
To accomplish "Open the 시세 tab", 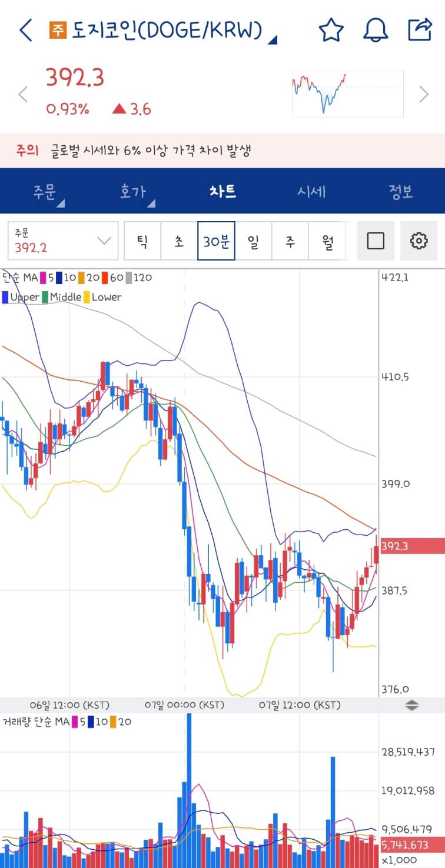I will pyautogui.click(x=311, y=192).
